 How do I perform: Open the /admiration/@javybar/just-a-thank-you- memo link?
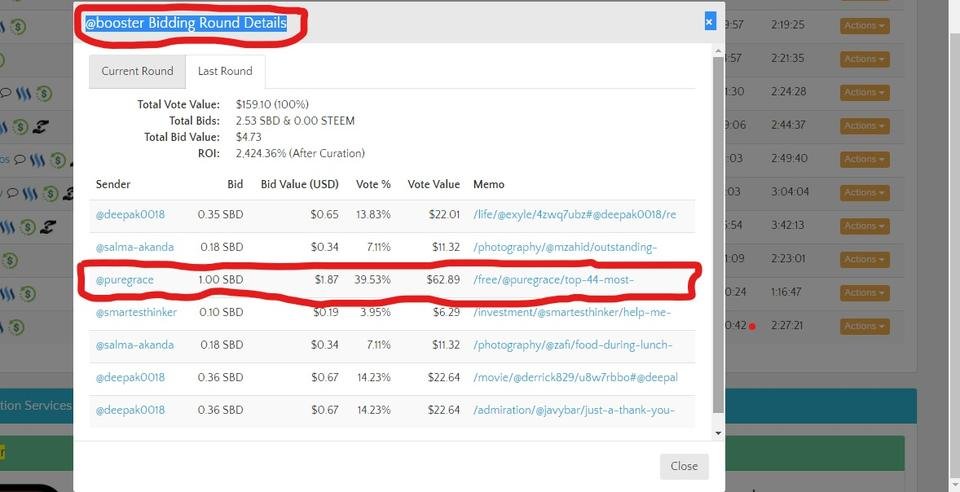pyautogui.click(x=574, y=409)
